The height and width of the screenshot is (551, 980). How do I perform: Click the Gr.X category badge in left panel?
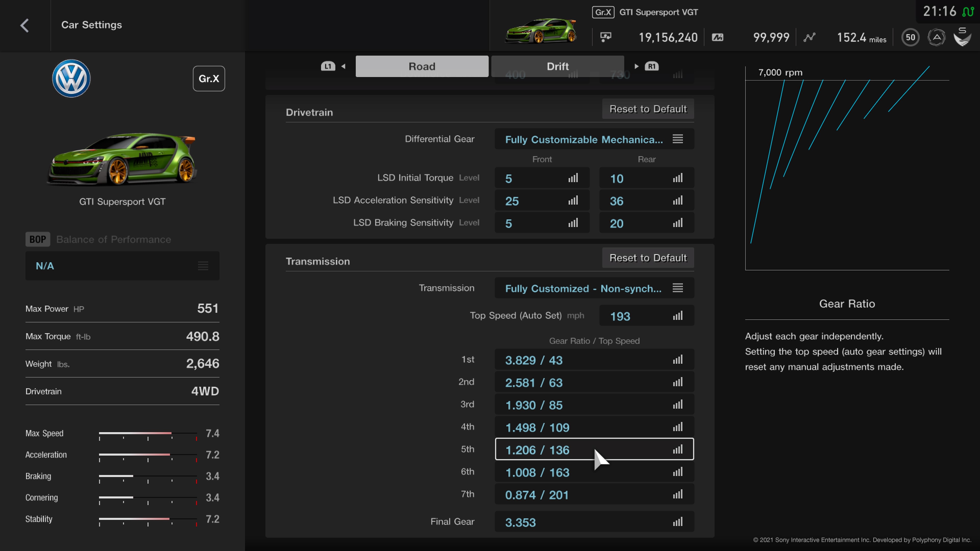pyautogui.click(x=209, y=78)
